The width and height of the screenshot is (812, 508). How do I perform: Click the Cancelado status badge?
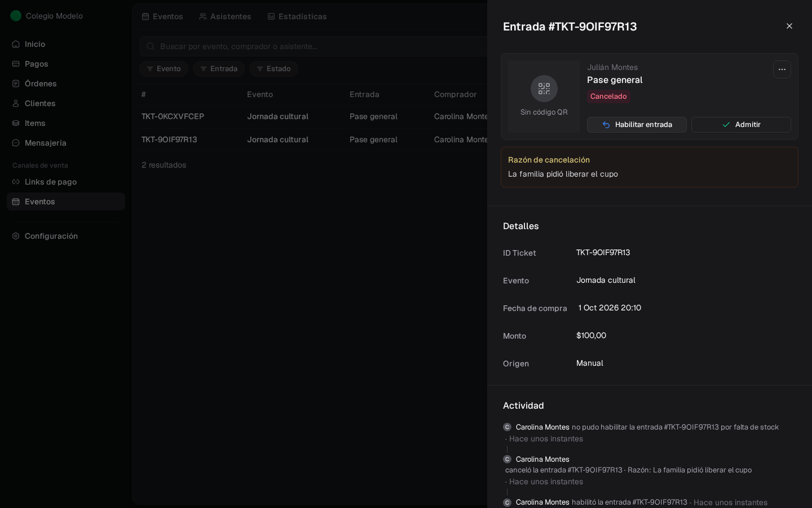608,97
